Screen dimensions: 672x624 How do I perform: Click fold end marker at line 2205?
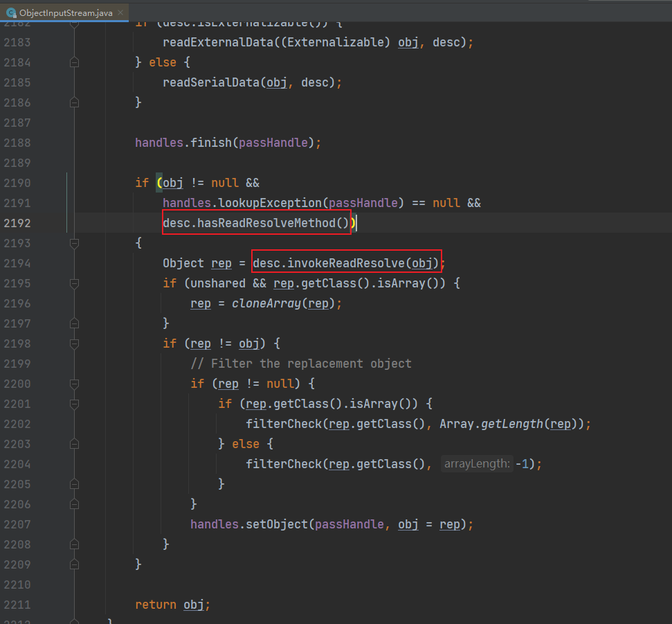(74, 484)
